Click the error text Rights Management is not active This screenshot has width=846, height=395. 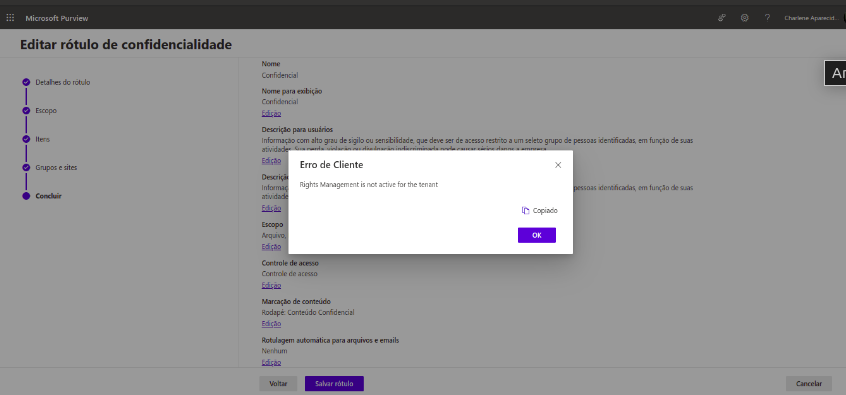(x=369, y=185)
